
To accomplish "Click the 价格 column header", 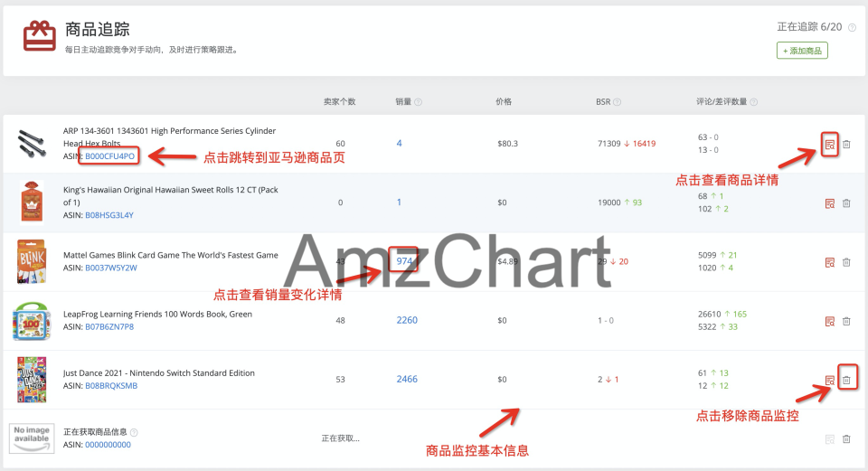I will (x=504, y=102).
